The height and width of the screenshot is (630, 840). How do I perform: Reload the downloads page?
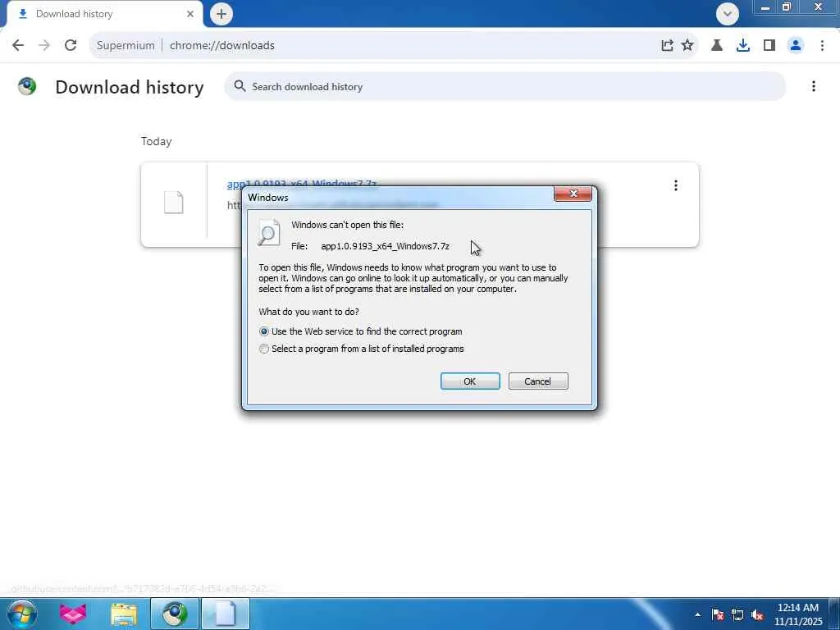point(71,46)
